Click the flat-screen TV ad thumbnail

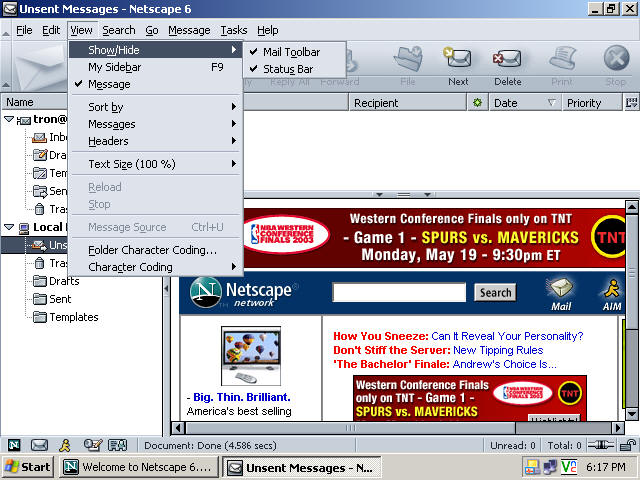(x=251, y=356)
